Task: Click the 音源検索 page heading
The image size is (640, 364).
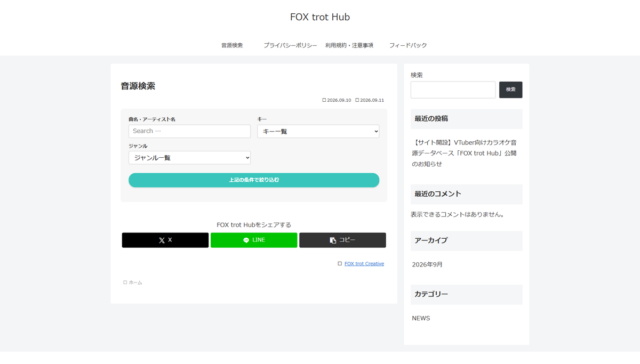Action: tap(138, 86)
